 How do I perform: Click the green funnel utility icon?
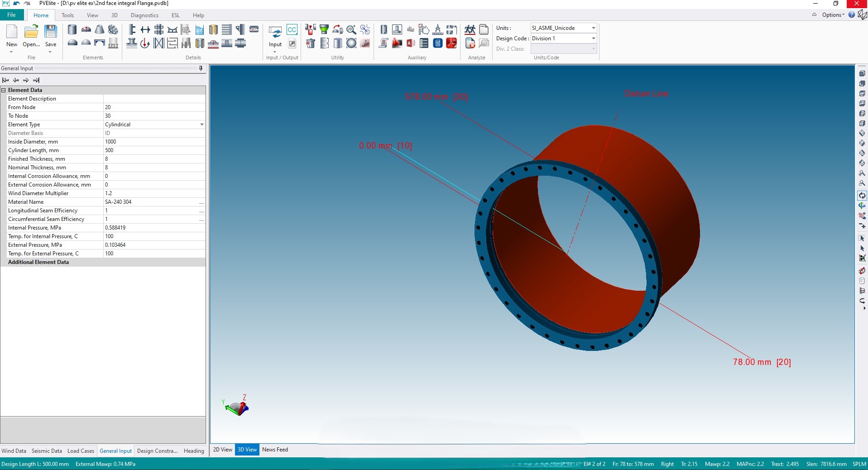click(x=324, y=30)
